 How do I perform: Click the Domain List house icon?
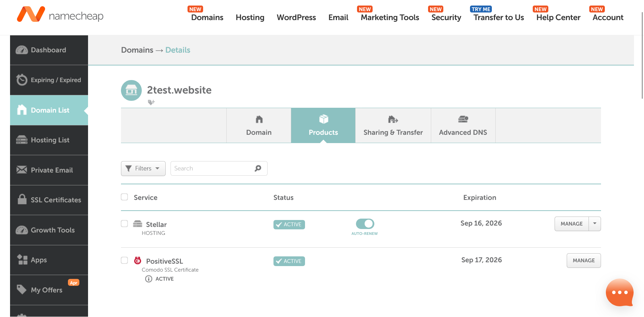(22, 110)
